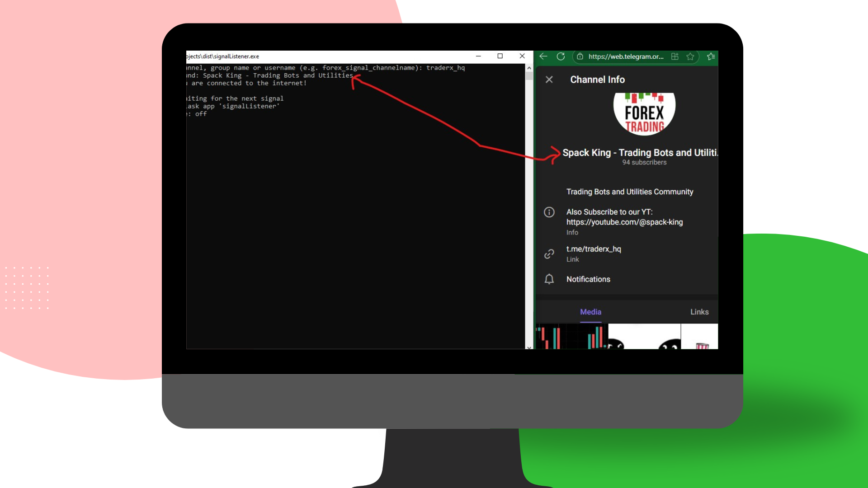Image resolution: width=868 pixels, height=488 pixels.
Task: Reload the Telegram web page
Action: click(x=561, y=56)
